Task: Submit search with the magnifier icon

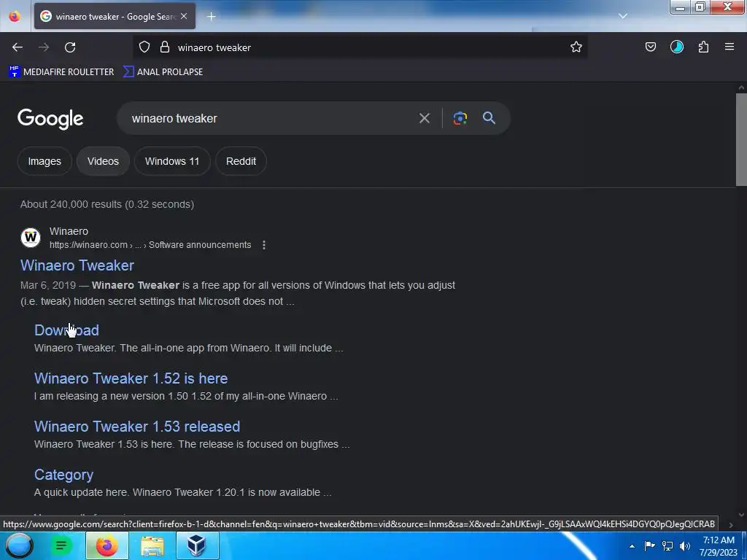Action: point(489,118)
